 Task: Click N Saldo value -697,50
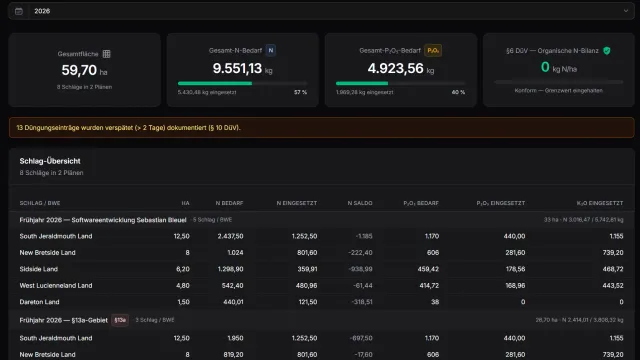[360, 338]
